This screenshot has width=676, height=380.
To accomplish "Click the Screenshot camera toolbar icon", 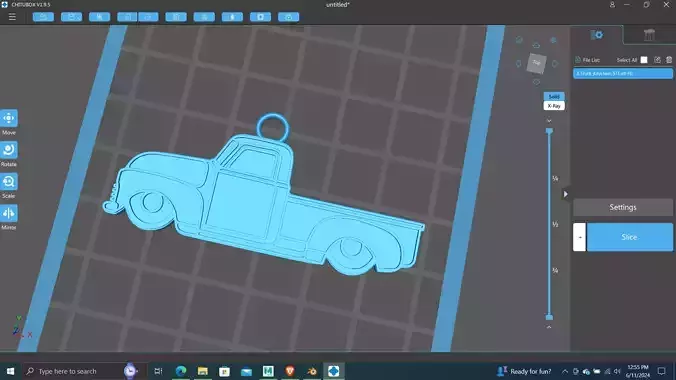I will pos(288,17).
